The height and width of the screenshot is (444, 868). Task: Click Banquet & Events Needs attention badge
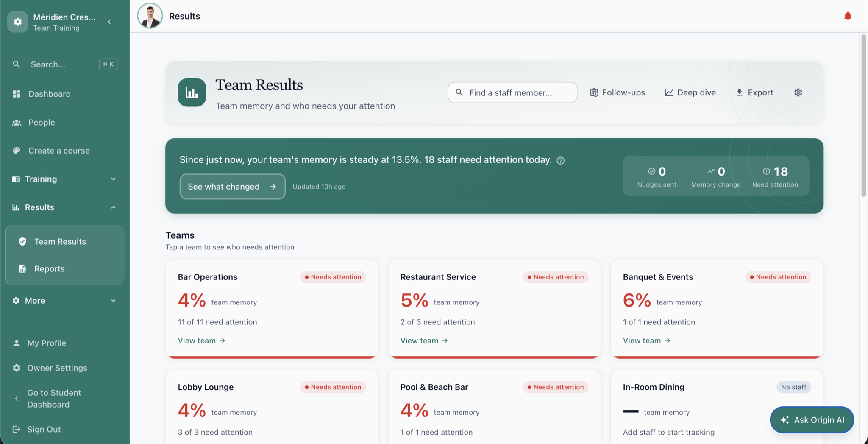(x=778, y=277)
